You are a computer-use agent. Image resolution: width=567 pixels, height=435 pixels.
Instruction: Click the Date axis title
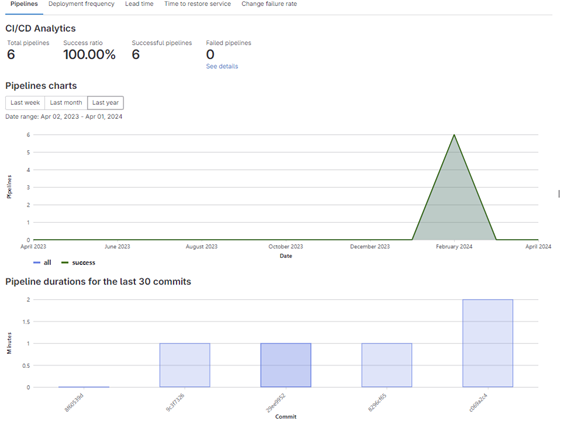tap(286, 256)
